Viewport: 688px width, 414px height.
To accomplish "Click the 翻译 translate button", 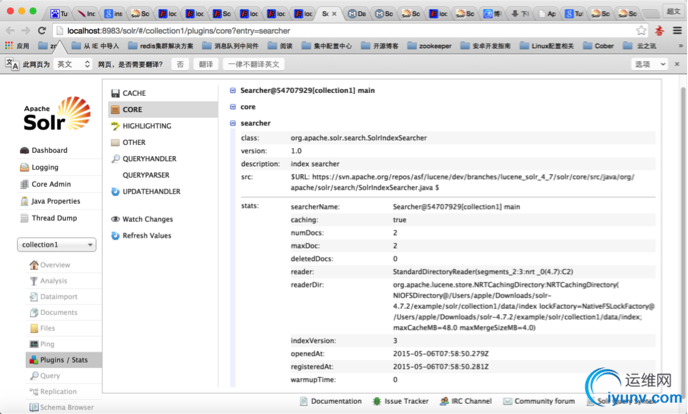I will pos(206,64).
